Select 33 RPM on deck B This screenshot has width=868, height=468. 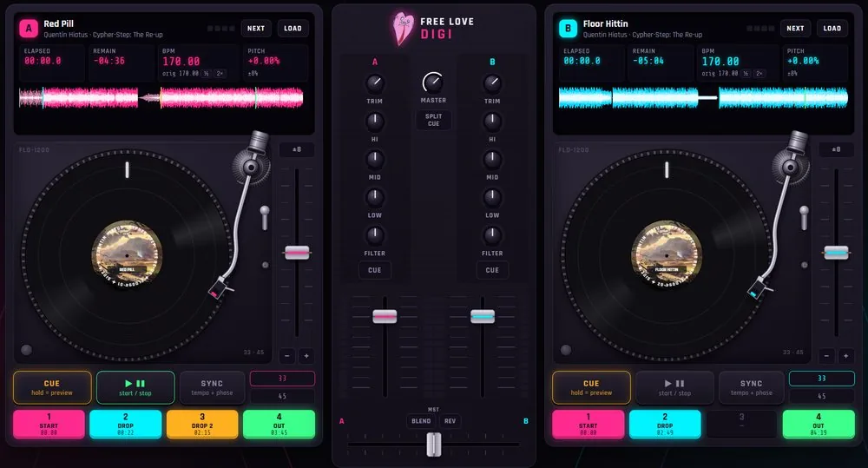coord(821,379)
